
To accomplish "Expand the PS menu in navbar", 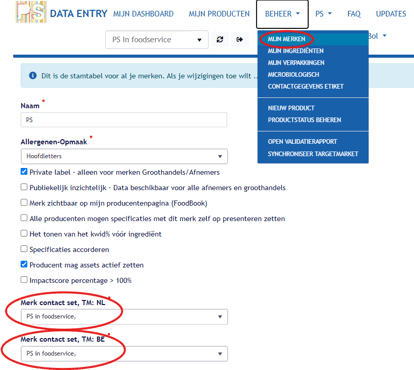I will coord(323,14).
